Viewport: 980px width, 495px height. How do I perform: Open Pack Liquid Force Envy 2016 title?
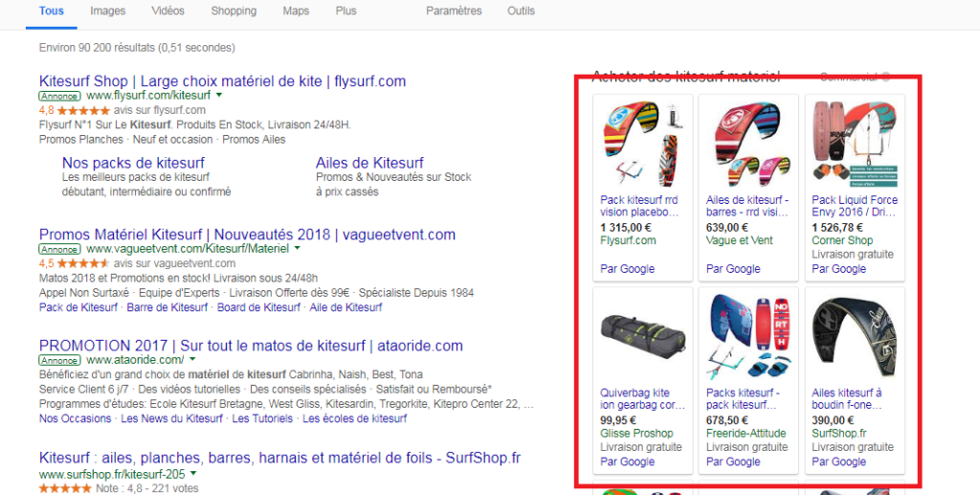(x=855, y=206)
